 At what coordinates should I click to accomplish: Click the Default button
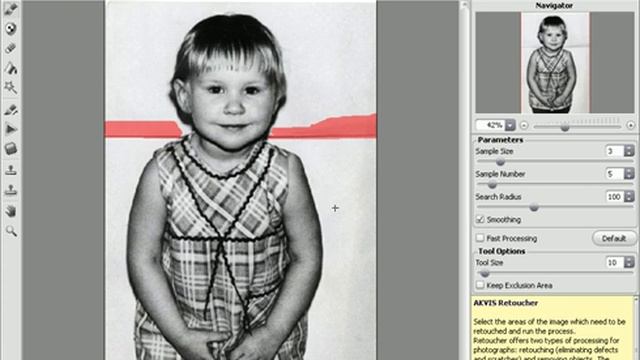tap(614, 238)
